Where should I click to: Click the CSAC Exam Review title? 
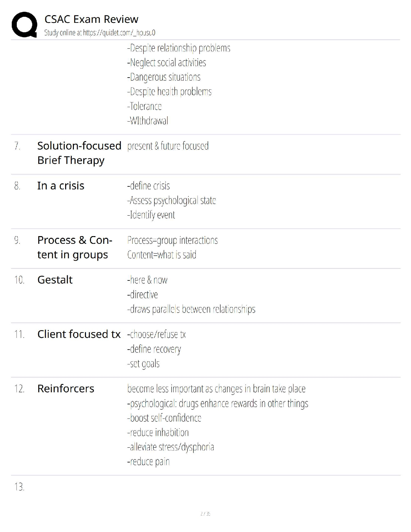pyautogui.click(x=91, y=19)
